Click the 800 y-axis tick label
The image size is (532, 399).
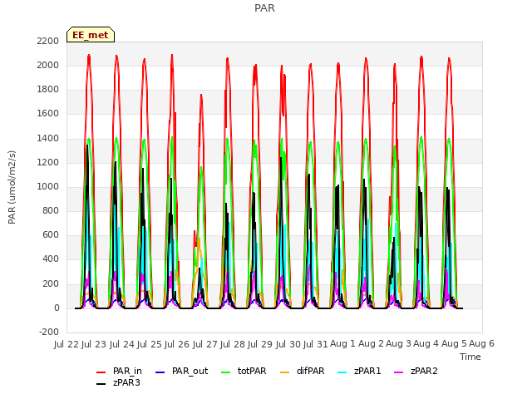point(51,210)
